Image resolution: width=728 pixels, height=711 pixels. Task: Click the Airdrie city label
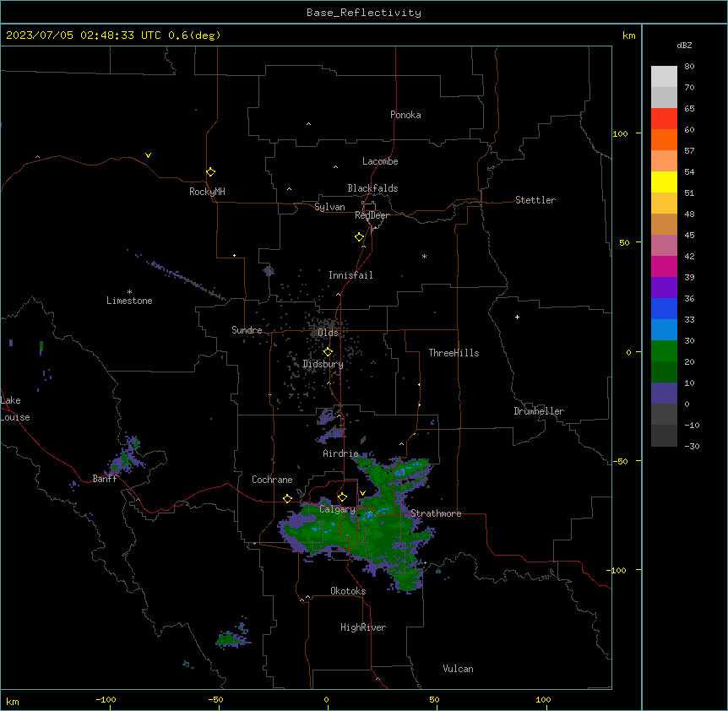[340, 453]
